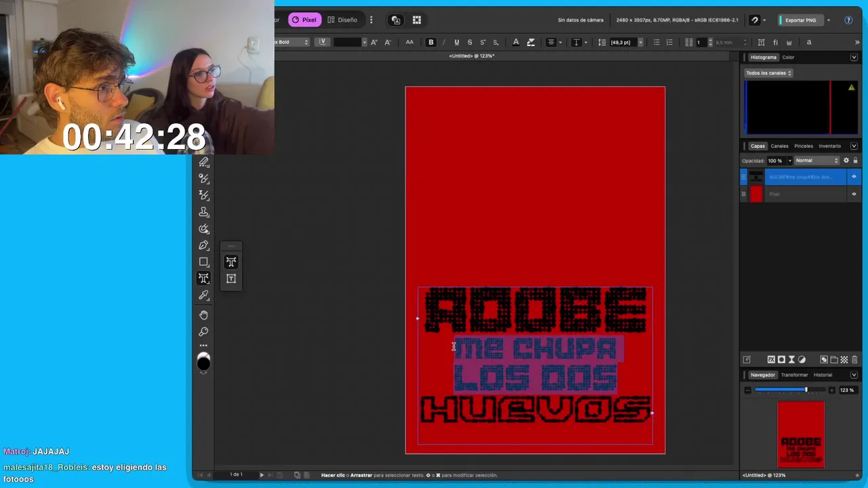Toggle the layer lock icon
This screenshot has height=488, width=868.
[855, 161]
